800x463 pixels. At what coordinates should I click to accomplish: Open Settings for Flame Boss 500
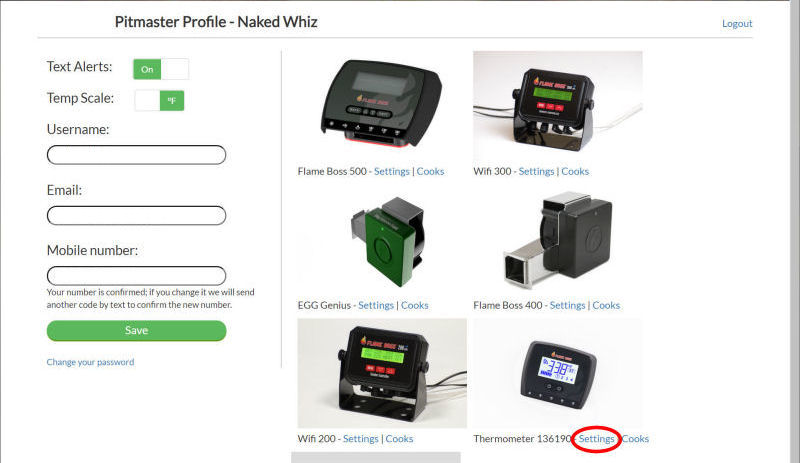391,172
